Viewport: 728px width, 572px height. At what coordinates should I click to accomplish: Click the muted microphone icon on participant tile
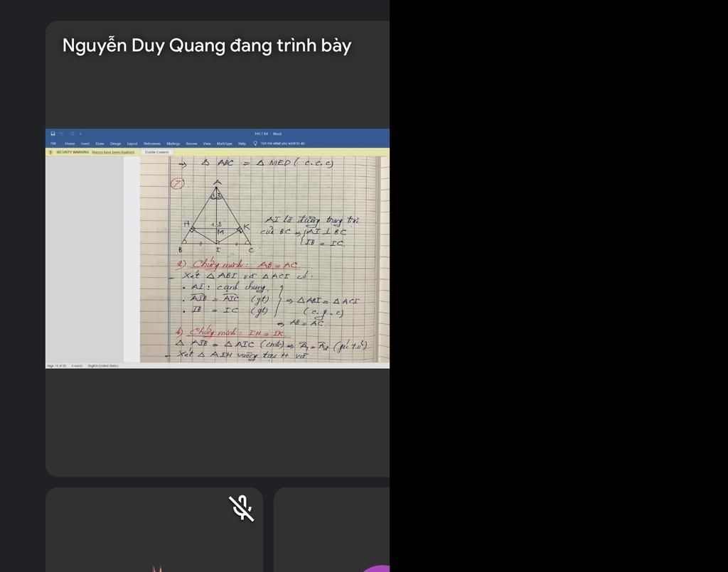click(x=242, y=509)
